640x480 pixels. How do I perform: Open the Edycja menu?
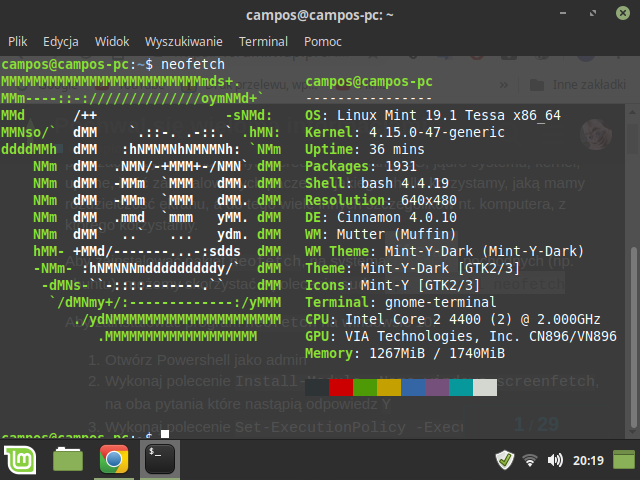pyautogui.click(x=61, y=42)
